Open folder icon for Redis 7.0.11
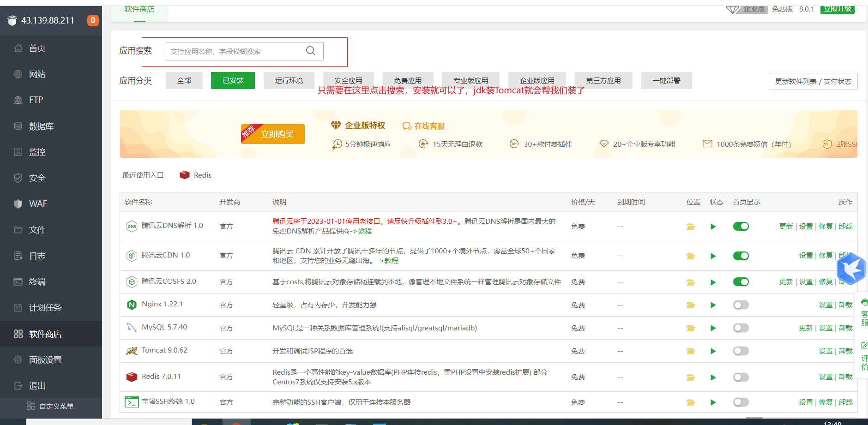Screen dimensions: 868x425 click(690, 377)
